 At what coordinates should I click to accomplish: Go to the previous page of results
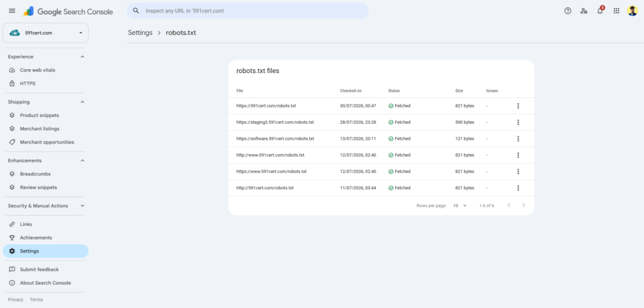[x=508, y=206]
